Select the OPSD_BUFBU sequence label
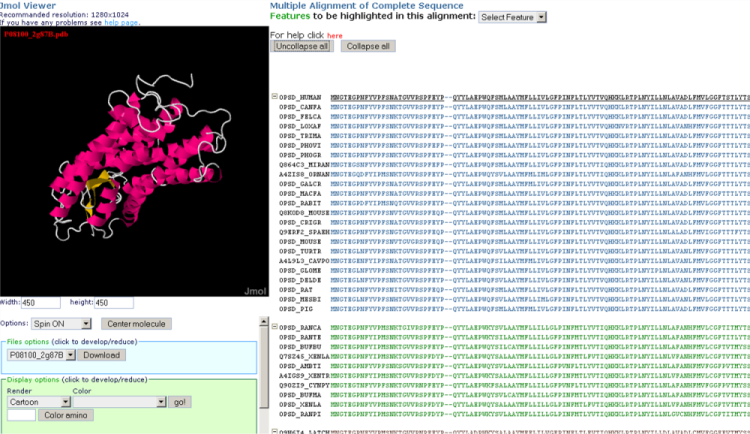Viewport: 750px width, 434px height. [300, 347]
